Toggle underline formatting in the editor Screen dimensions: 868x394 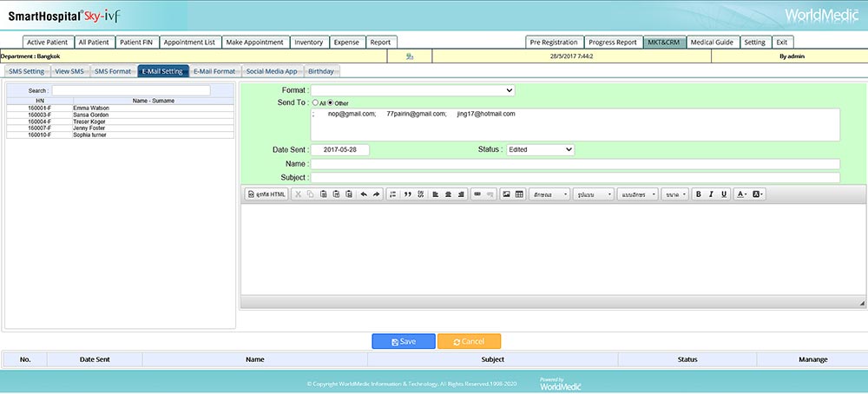(x=724, y=194)
